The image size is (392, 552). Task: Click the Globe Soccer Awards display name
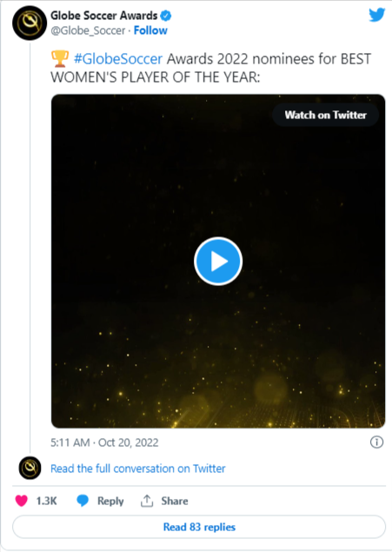coord(103,16)
